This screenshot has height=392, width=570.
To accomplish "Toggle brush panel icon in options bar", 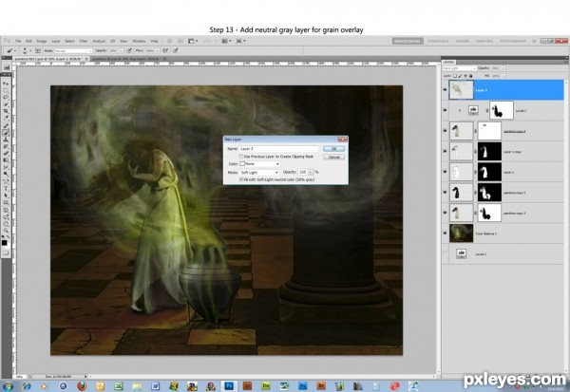I will click(38, 50).
